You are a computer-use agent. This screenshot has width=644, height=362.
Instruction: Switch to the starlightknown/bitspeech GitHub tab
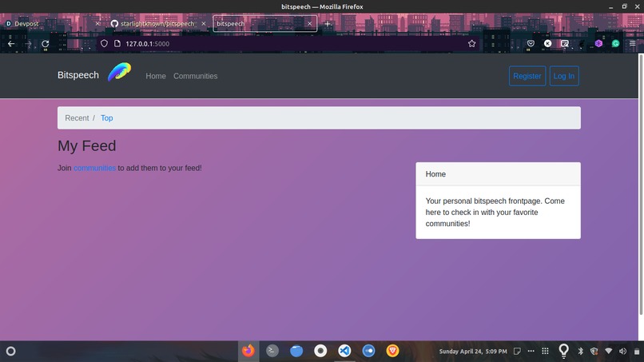click(x=158, y=24)
